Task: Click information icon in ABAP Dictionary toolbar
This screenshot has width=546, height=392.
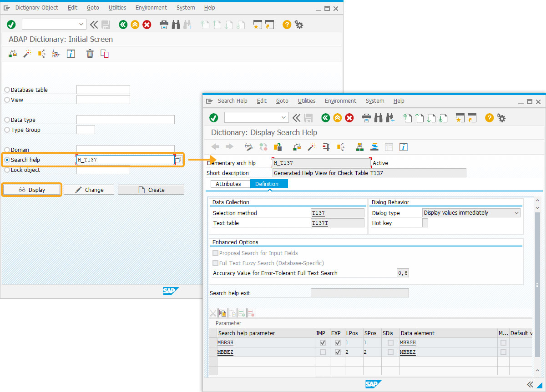Action: pyautogui.click(x=71, y=54)
